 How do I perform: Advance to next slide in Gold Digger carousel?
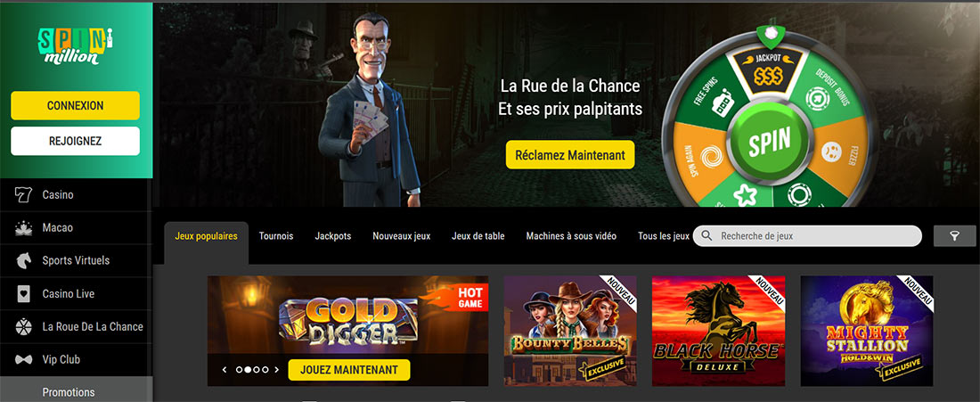pos(277,370)
